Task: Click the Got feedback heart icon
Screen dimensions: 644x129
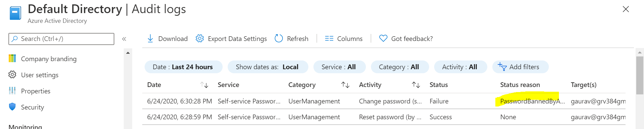Action: click(383, 39)
